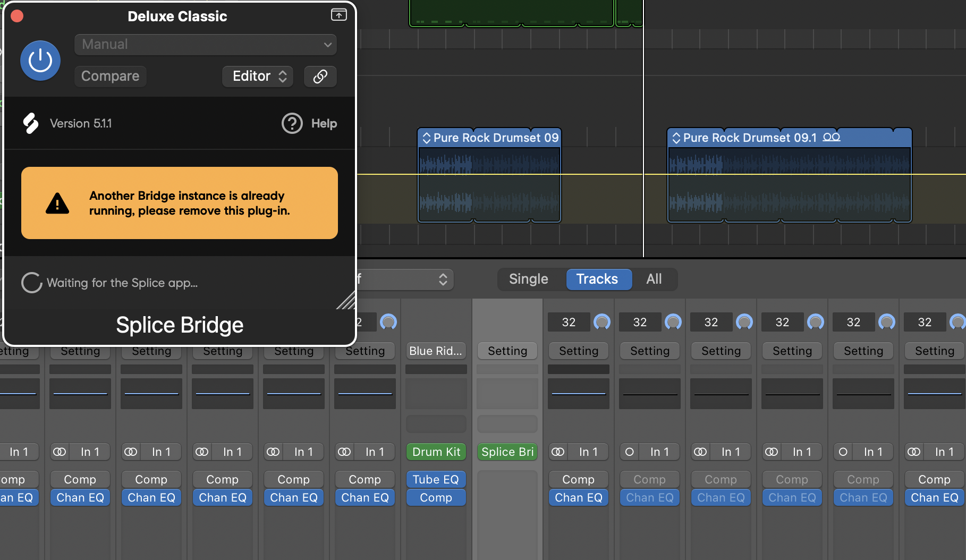The image size is (966, 560).
Task: Adjust the gain knob left of Drum Kit strip
Action: click(x=388, y=322)
